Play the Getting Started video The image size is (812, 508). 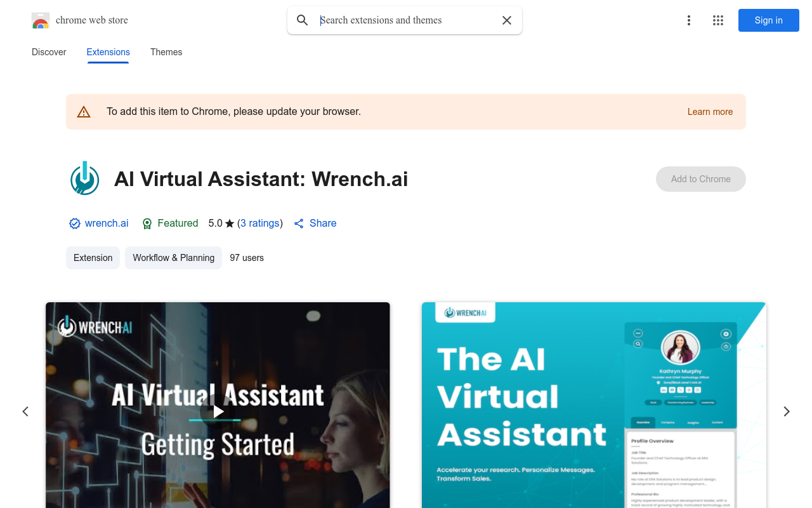pos(218,411)
